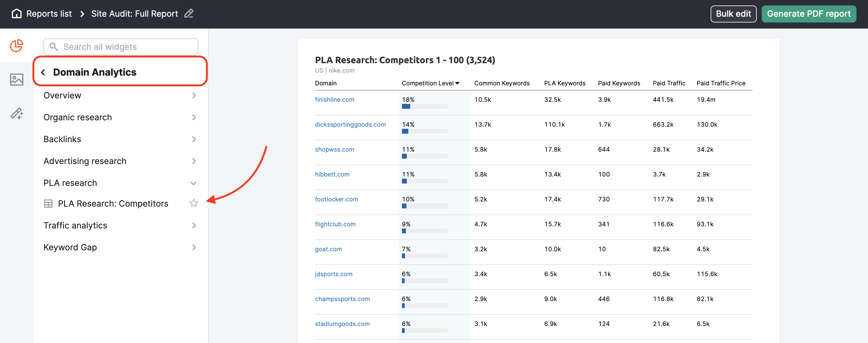Collapse the PLA research section chevron
Viewport: 868px width, 343px height.
coord(194,183)
